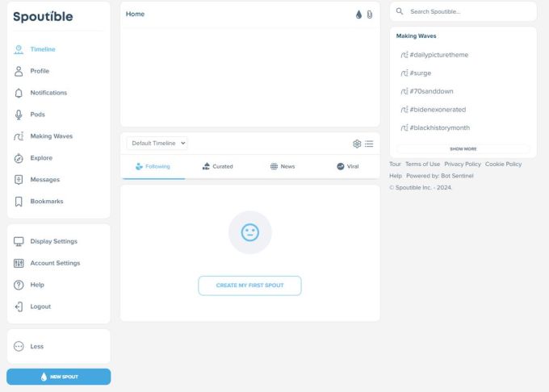Click the New Spout button
This screenshot has width=549, height=392.
[x=58, y=377]
